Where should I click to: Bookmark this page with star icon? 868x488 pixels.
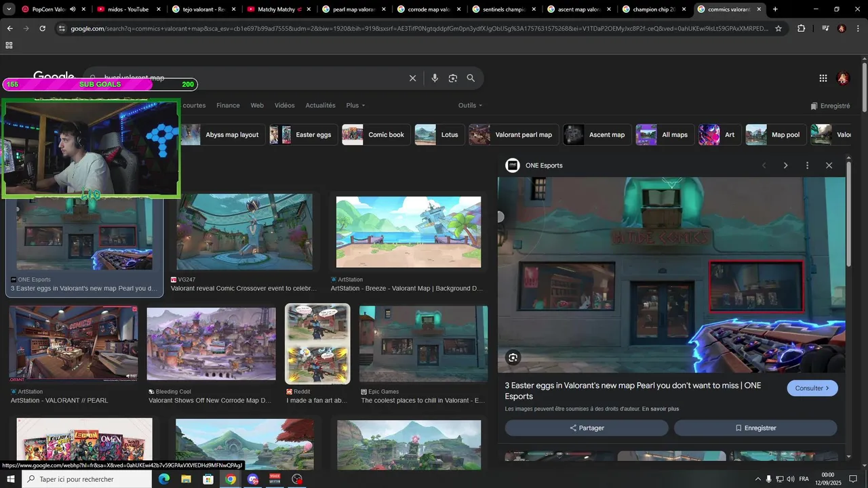click(x=778, y=28)
